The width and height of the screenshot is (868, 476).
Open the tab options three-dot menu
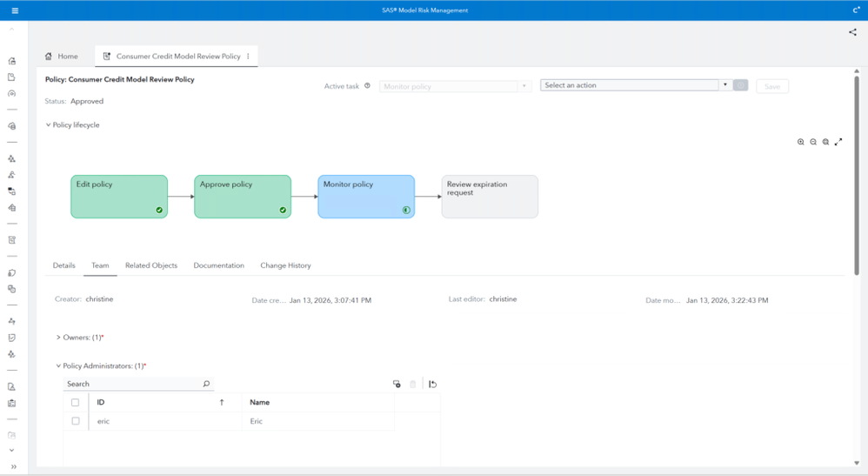click(x=248, y=56)
